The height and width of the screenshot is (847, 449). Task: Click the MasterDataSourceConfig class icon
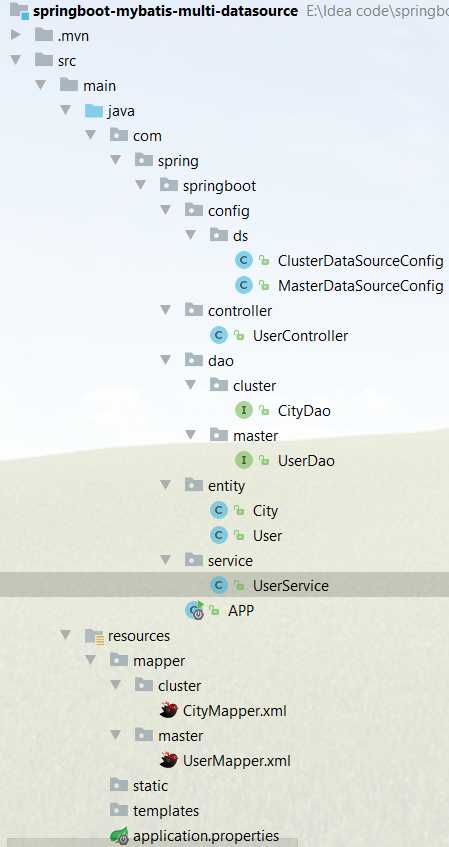[x=244, y=286]
